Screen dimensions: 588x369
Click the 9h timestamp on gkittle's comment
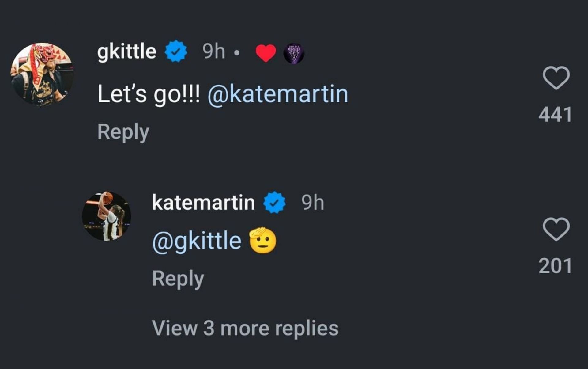pos(213,51)
